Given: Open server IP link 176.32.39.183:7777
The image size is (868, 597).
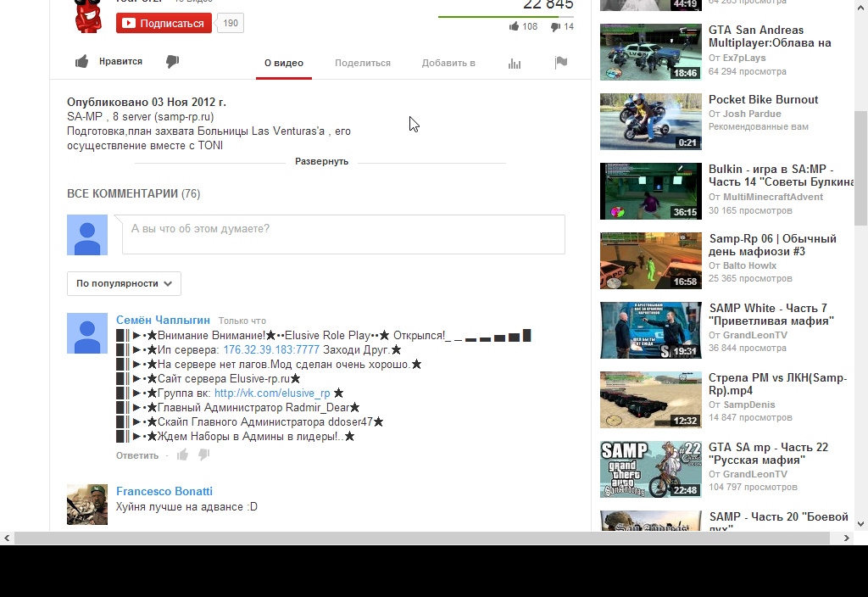Looking at the screenshot, I should click(x=271, y=350).
